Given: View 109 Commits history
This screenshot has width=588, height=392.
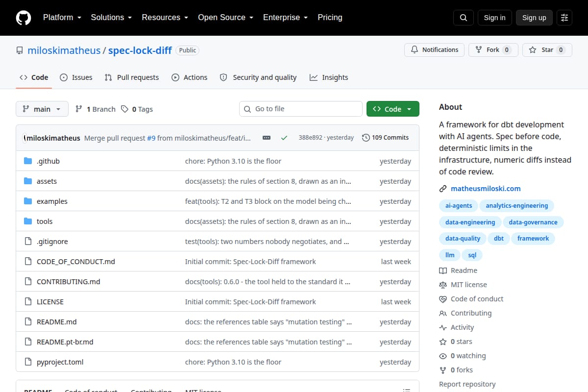Looking at the screenshot, I should point(385,138).
